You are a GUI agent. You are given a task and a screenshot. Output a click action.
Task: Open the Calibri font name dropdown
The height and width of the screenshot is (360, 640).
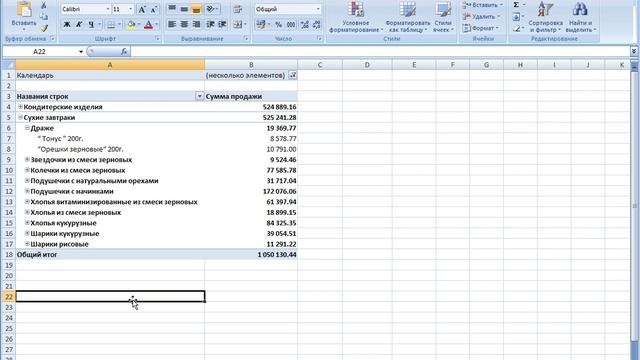108,9
